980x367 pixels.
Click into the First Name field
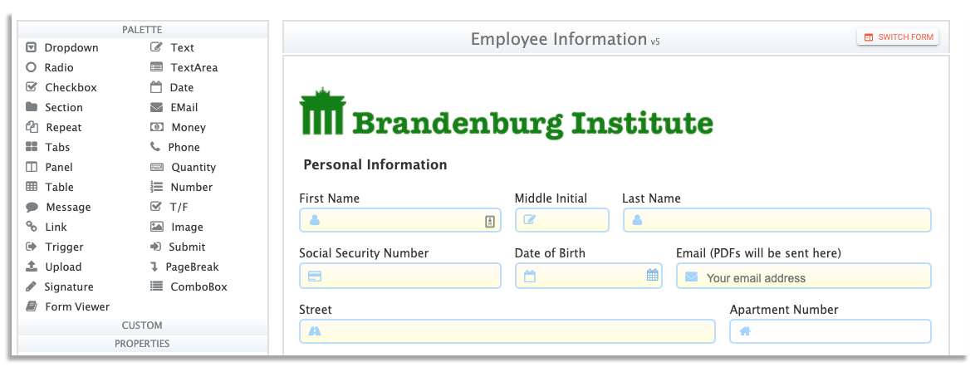(400, 220)
